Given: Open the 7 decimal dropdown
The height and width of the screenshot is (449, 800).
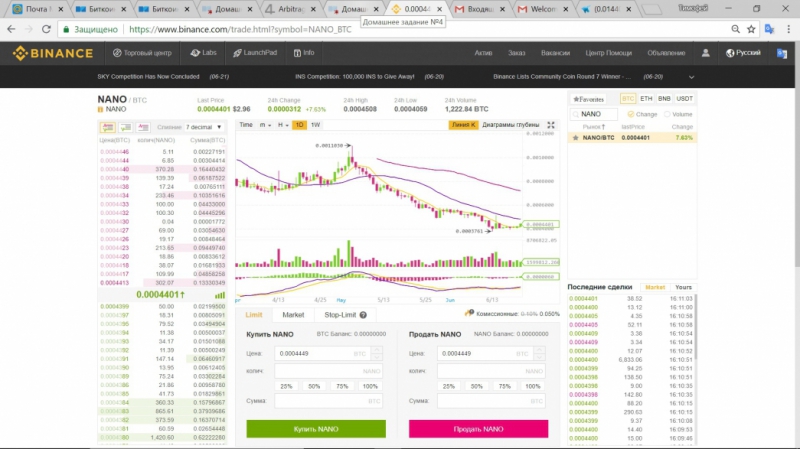Looking at the screenshot, I should pyautogui.click(x=204, y=127).
